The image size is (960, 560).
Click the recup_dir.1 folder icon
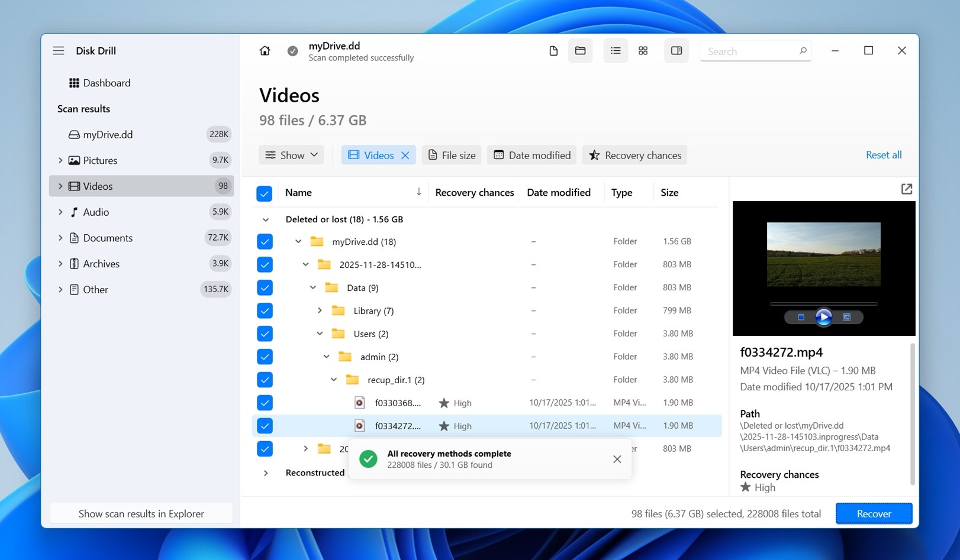point(352,380)
